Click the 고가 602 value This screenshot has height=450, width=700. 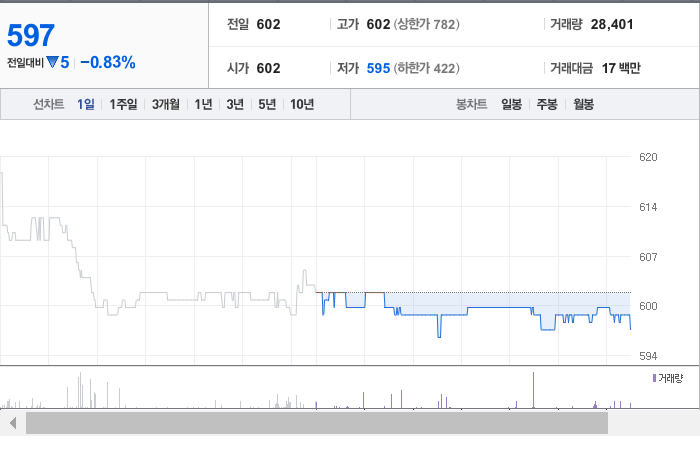pyautogui.click(x=379, y=24)
